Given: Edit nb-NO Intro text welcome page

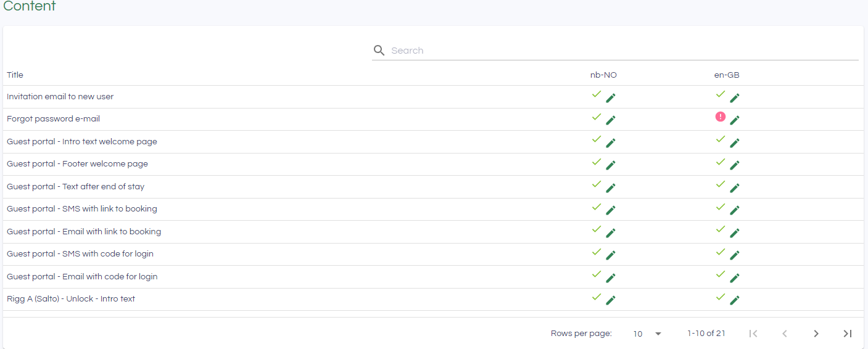Looking at the screenshot, I should click(611, 143).
